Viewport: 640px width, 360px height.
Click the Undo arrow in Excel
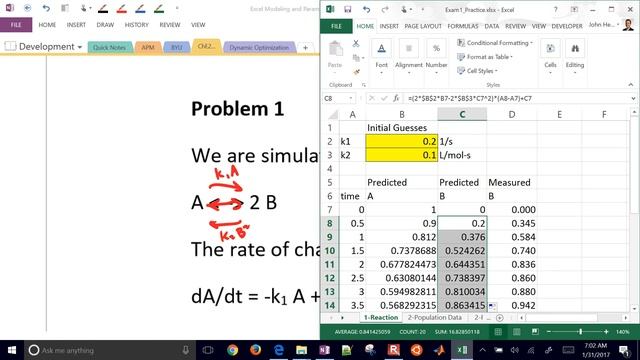click(366, 9)
